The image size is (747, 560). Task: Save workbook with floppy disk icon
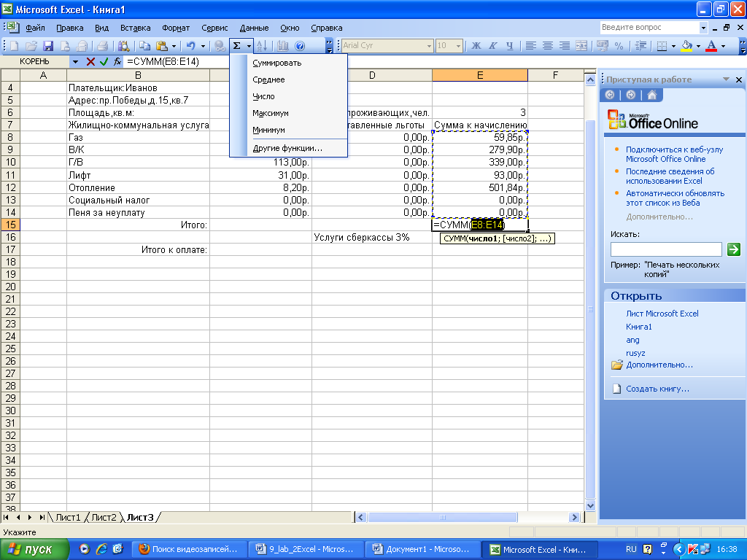[x=48, y=46]
